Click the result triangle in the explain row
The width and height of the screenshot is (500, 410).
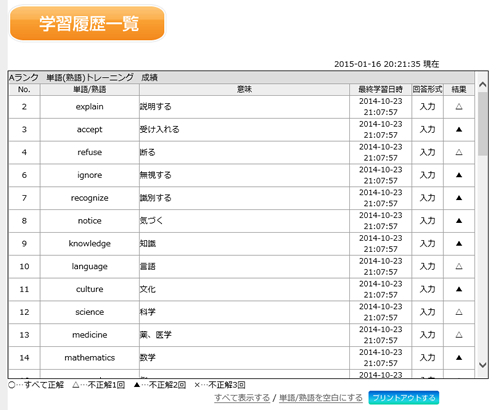click(x=459, y=107)
